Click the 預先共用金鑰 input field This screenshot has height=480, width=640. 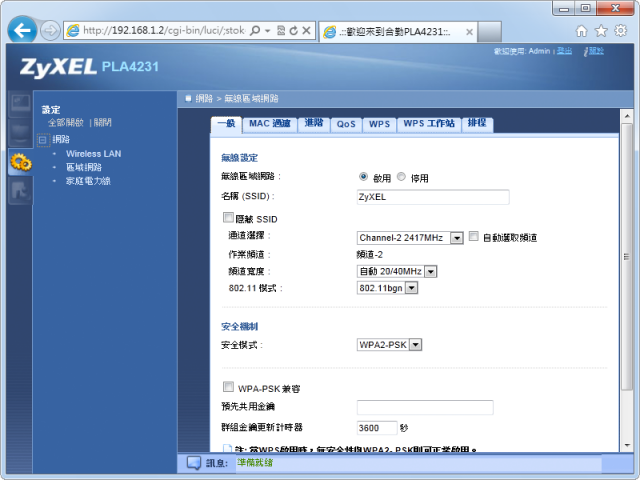pyautogui.click(x=425, y=407)
